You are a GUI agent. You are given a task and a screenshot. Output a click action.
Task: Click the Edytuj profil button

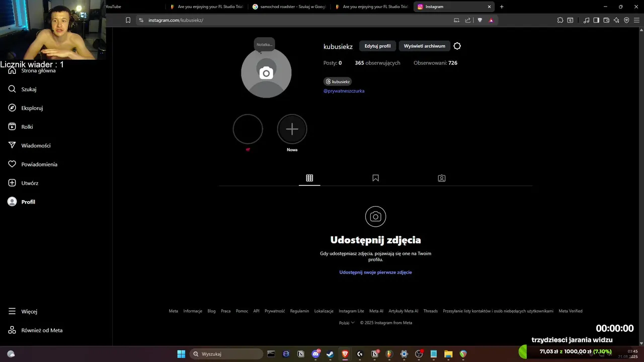coord(377,46)
